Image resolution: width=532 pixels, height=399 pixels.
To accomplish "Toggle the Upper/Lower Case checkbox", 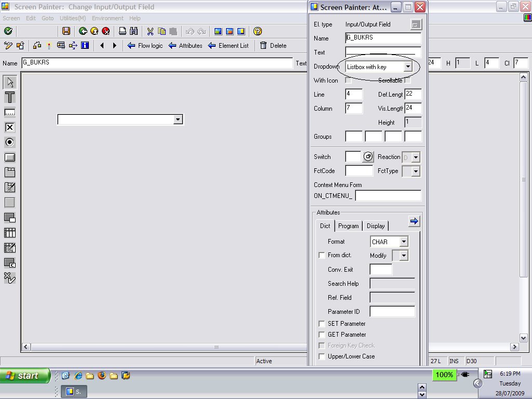I will (x=321, y=356).
